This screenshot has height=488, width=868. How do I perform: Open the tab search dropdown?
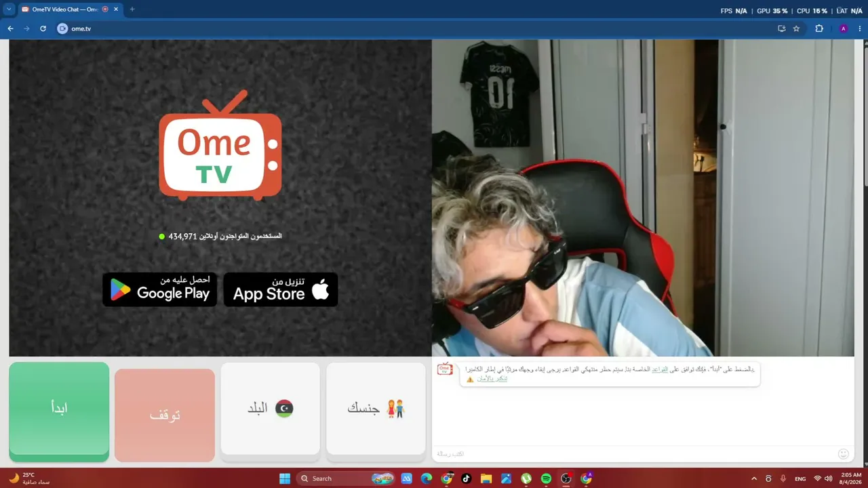[9, 9]
